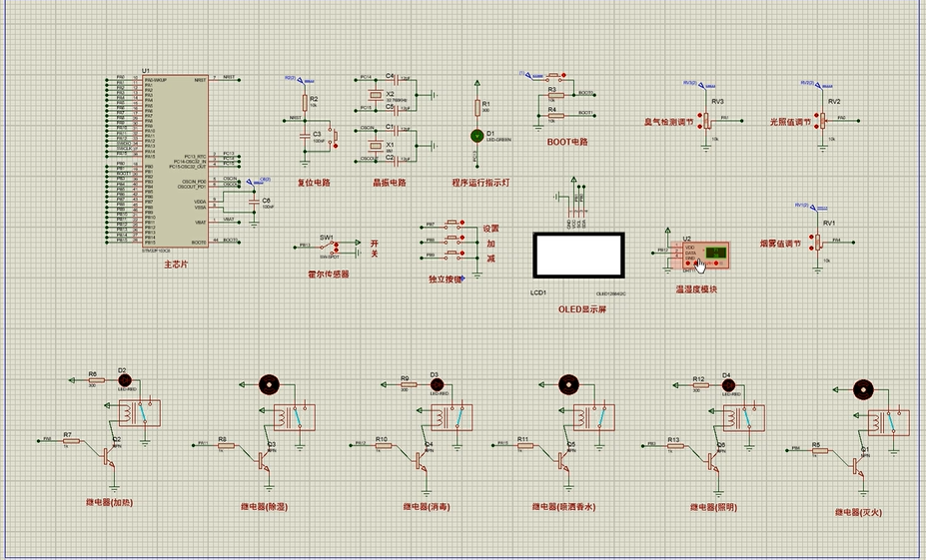Select capacitor C4 in crystal circuit

397,79
